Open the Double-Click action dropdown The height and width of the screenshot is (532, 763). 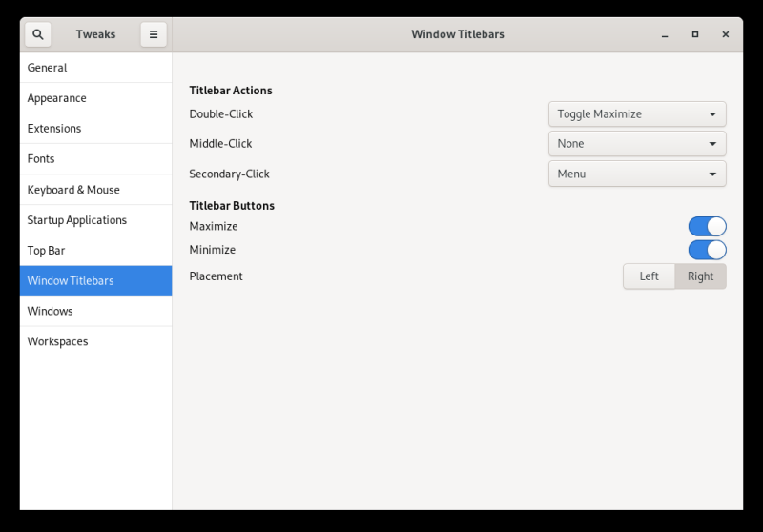[x=637, y=114]
